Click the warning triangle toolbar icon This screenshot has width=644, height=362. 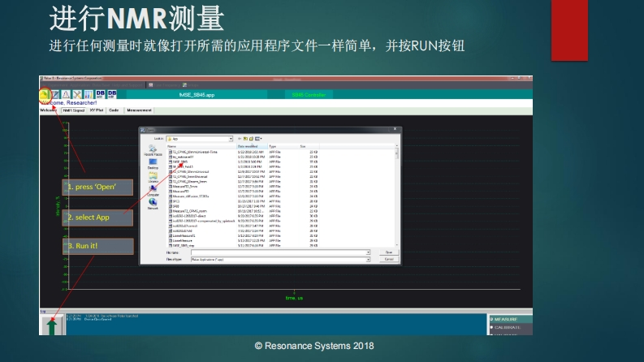tap(66, 94)
